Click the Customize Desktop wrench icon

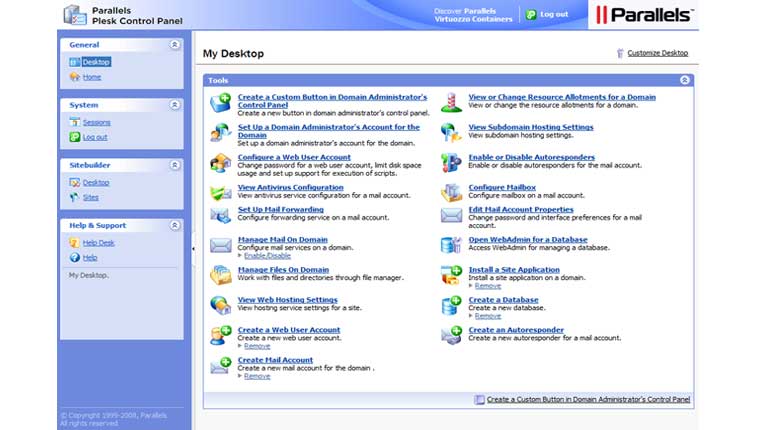click(620, 53)
